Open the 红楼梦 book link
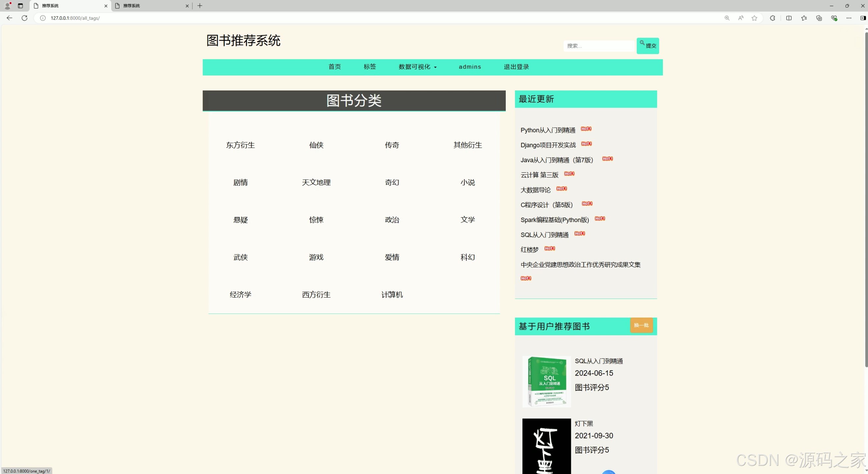This screenshot has height=474, width=868. click(x=529, y=250)
